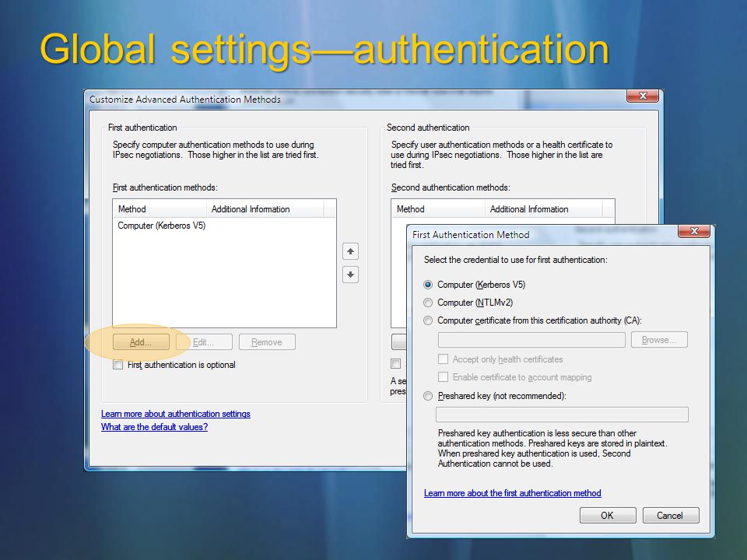Select Computer (NTLMv2) radio option
This screenshot has width=747, height=560.
pyautogui.click(x=428, y=303)
